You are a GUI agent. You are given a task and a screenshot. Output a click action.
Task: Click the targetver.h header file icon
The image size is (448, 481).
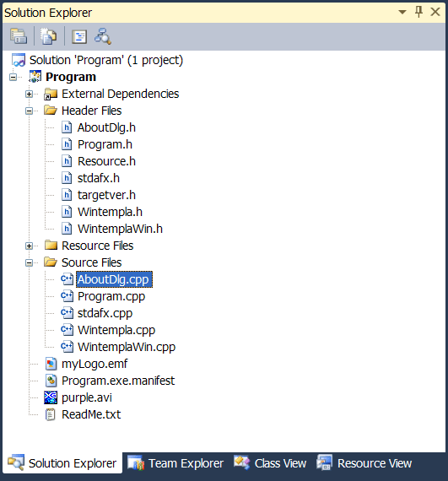tap(67, 195)
